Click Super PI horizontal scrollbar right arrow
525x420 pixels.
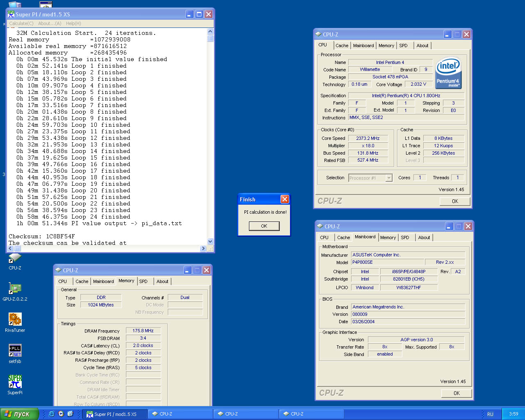pyautogui.click(x=203, y=249)
